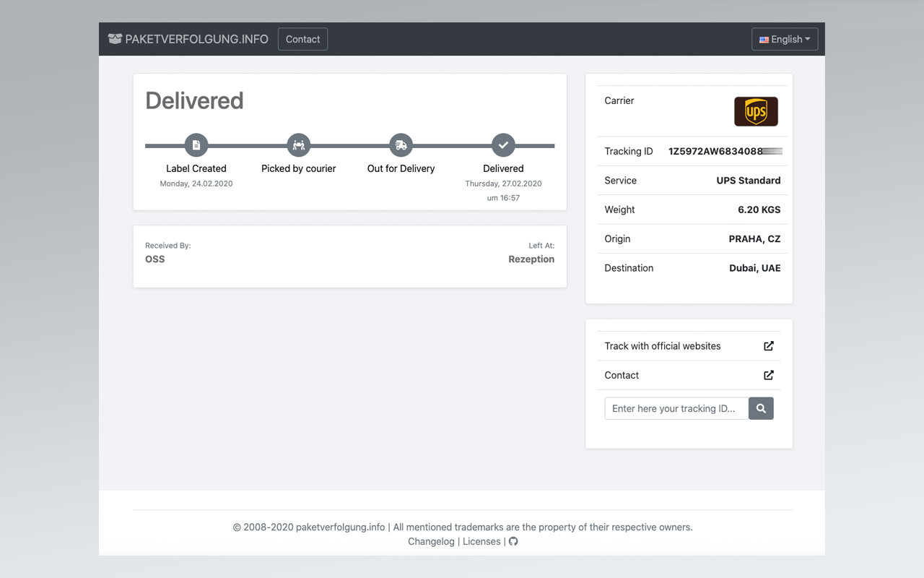924x578 pixels.
Task: Click the Out for Delivery step label
Action: [401, 168]
